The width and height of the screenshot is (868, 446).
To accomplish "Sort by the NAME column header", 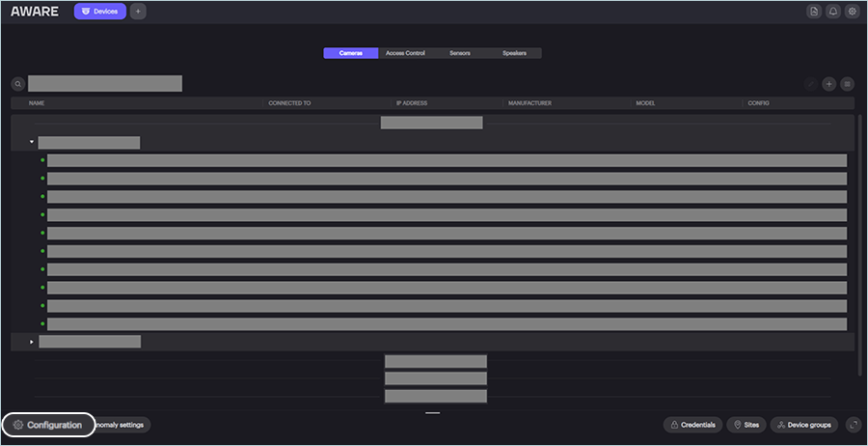I will (x=37, y=102).
